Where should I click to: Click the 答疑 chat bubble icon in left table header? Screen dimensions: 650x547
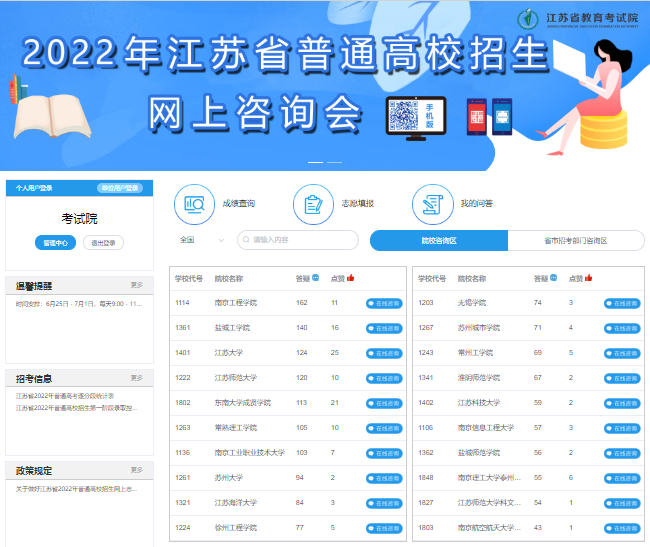(316, 278)
